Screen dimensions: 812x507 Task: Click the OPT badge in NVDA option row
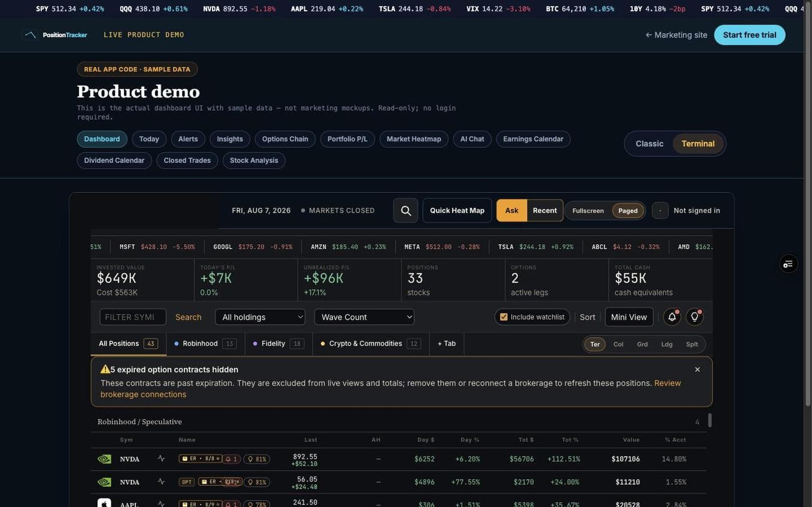point(187,482)
